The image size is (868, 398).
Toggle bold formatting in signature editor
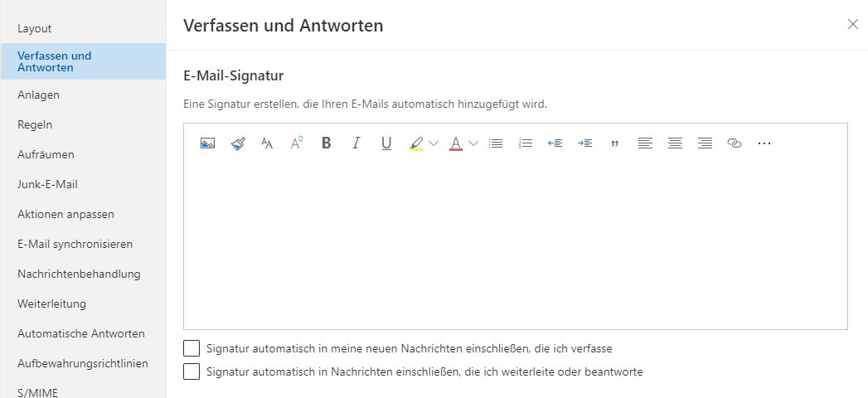(x=327, y=143)
